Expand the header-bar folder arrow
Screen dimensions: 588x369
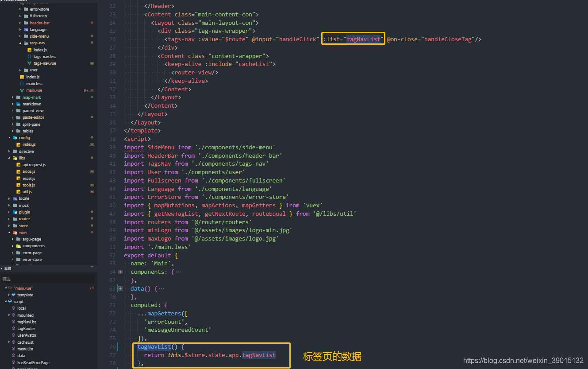(x=20, y=23)
